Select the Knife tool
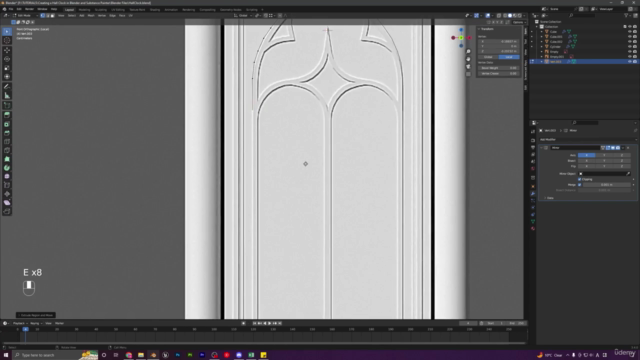This screenshot has width=640, height=360. click(7, 150)
